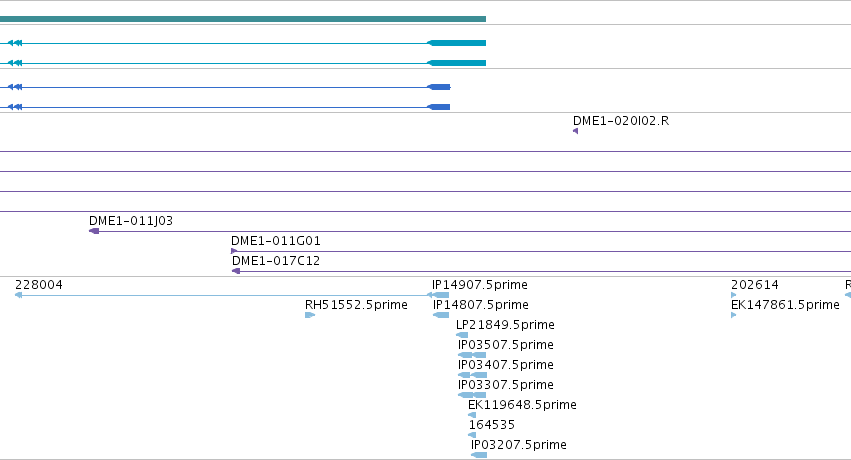Select the purple arrowhead of DME1-011J03
Viewport: 851px width, 460px height.
(94, 231)
